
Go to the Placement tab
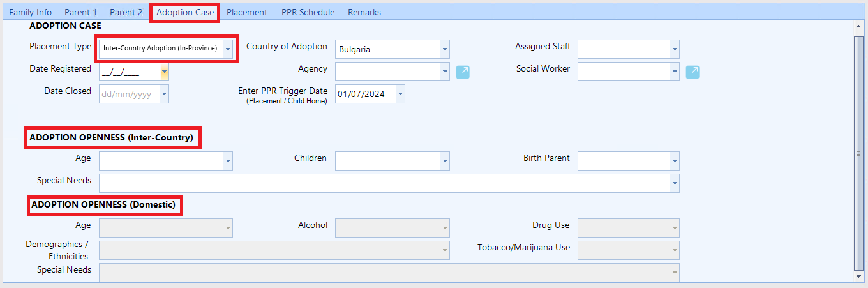247,12
